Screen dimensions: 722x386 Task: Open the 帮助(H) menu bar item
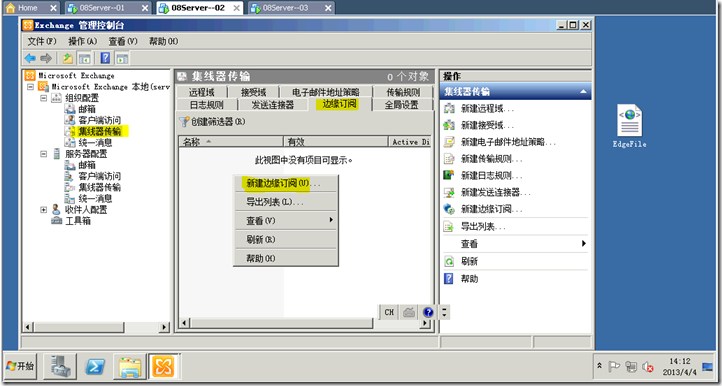(x=163, y=41)
